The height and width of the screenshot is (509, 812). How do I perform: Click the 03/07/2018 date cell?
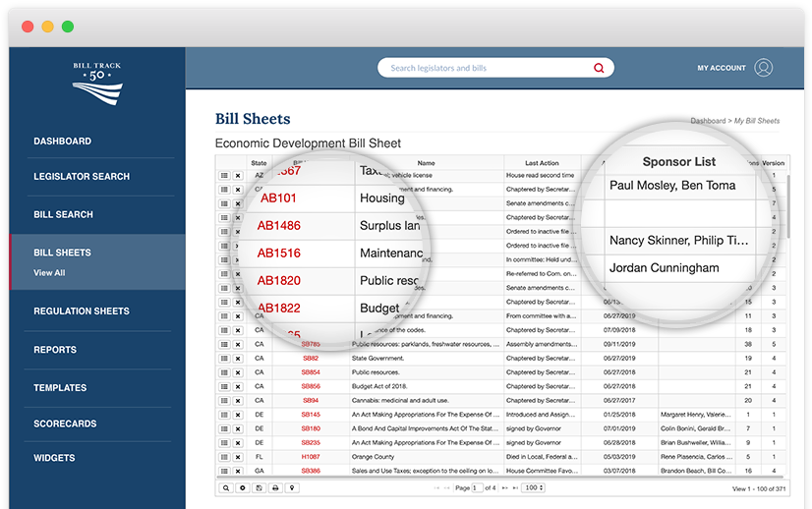tap(619, 471)
